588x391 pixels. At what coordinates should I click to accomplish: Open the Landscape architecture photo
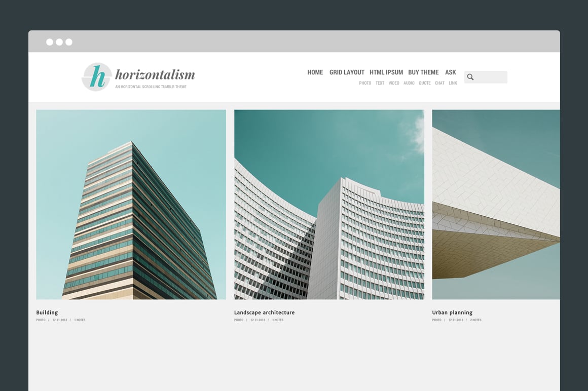coord(329,205)
